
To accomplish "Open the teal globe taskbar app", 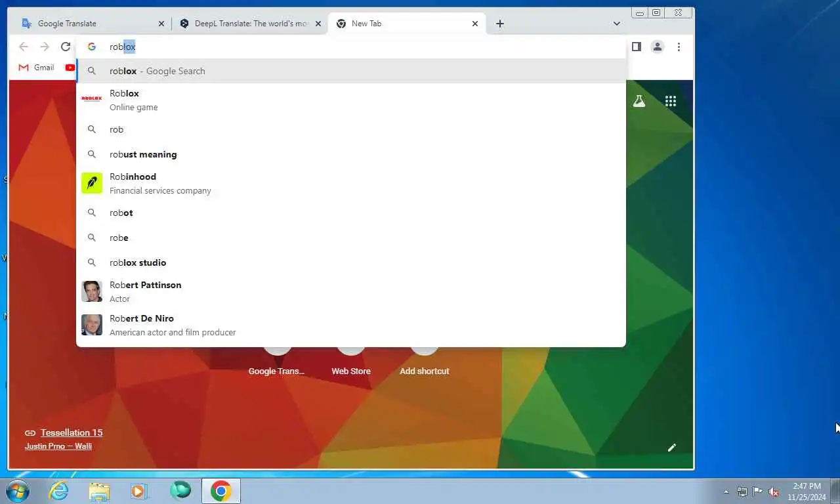I will (x=180, y=491).
